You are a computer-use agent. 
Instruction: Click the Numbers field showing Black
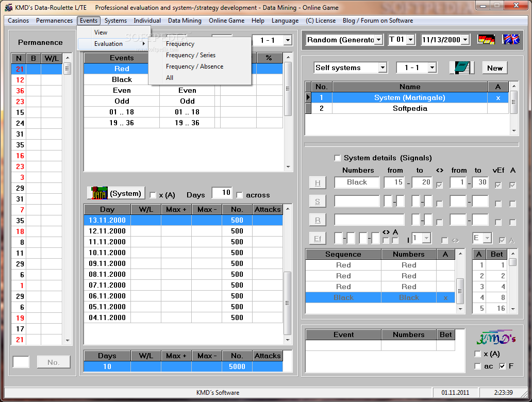coord(357,182)
